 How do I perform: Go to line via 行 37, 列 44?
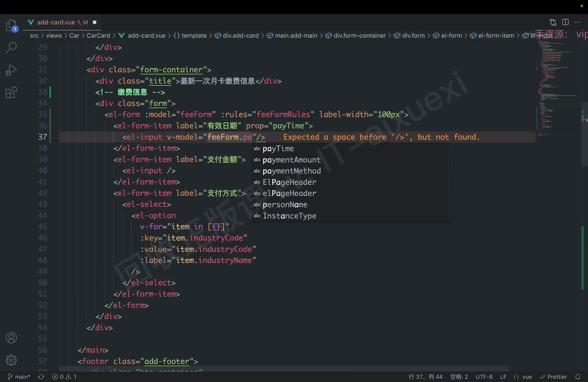point(425,377)
